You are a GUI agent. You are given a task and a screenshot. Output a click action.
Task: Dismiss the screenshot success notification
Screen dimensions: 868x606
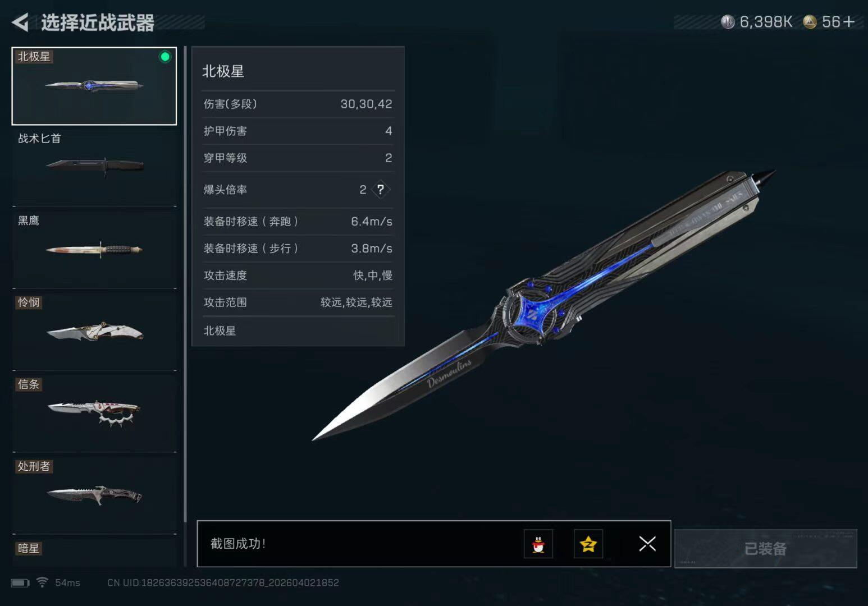(647, 544)
